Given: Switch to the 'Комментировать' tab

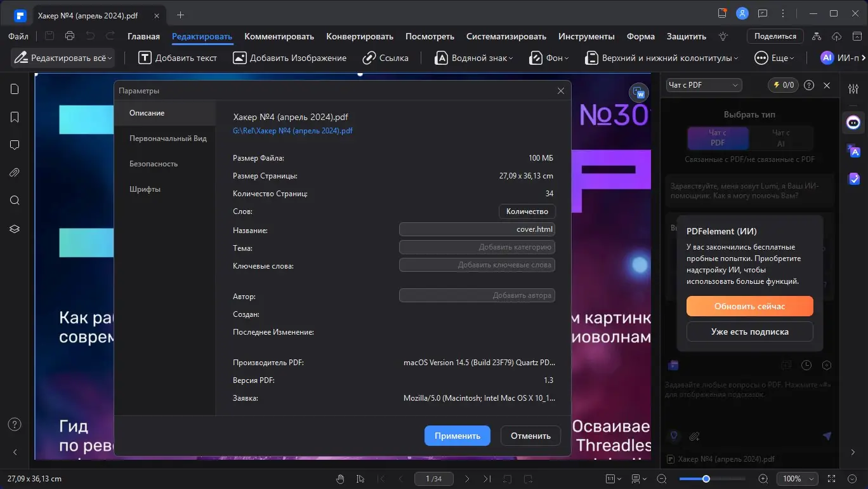Looking at the screenshot, I should 279,36.
